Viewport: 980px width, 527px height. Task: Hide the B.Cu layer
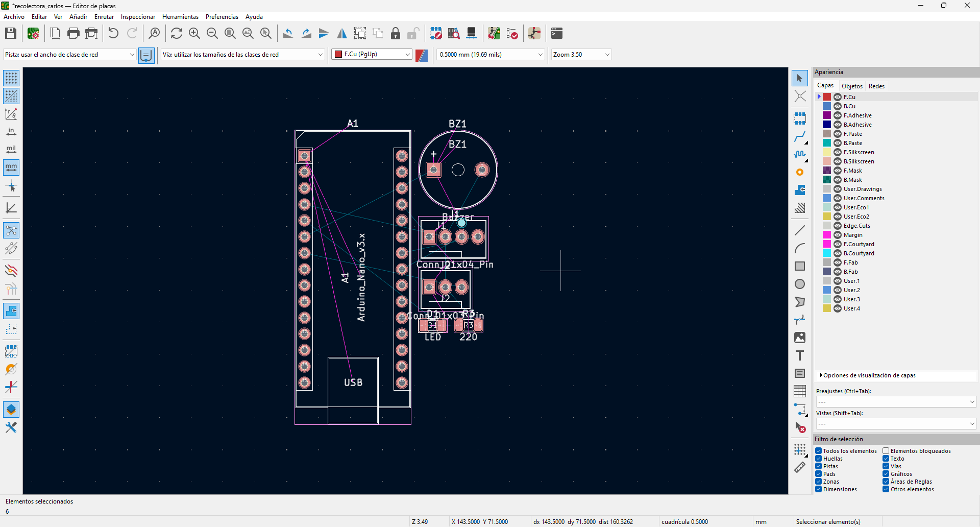click(x=838, y=106)
